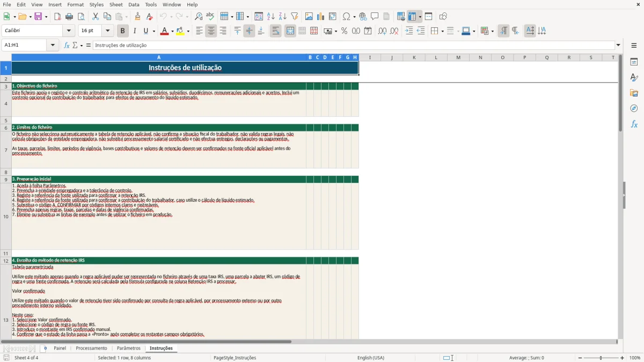Click the 100% zoom level

coord(635,358)
